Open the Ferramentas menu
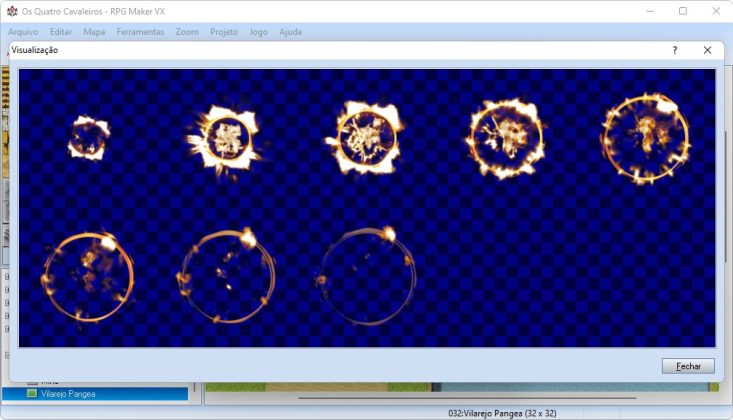This screenshot has height=420, width=733. 140,32
